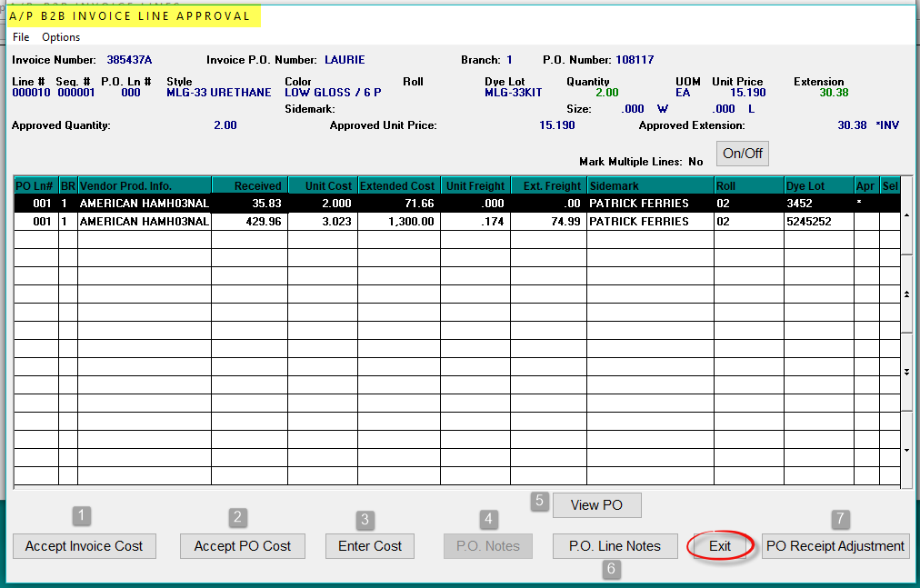Open the Options menu
The width and height of the screenshot is (920, 588).
click(60, 37)
